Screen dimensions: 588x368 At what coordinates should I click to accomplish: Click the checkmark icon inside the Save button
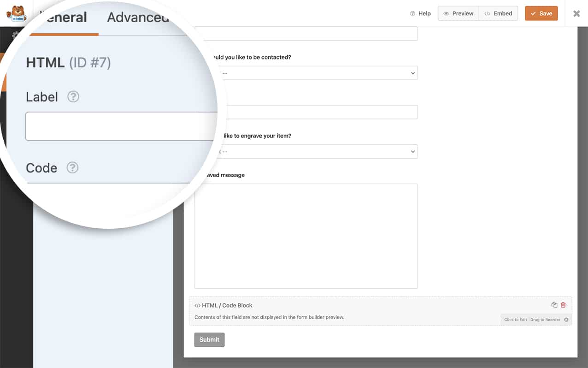click(x=533, y=13)
